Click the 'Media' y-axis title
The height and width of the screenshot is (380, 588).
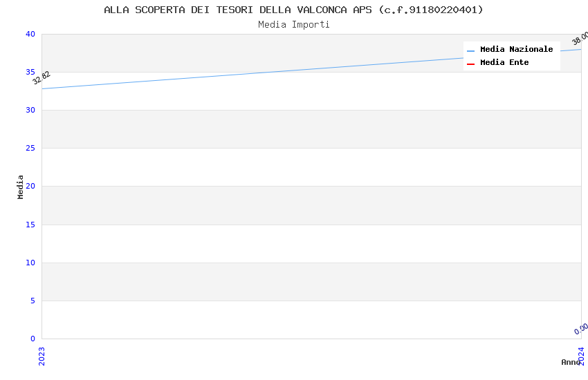[20, 187]
